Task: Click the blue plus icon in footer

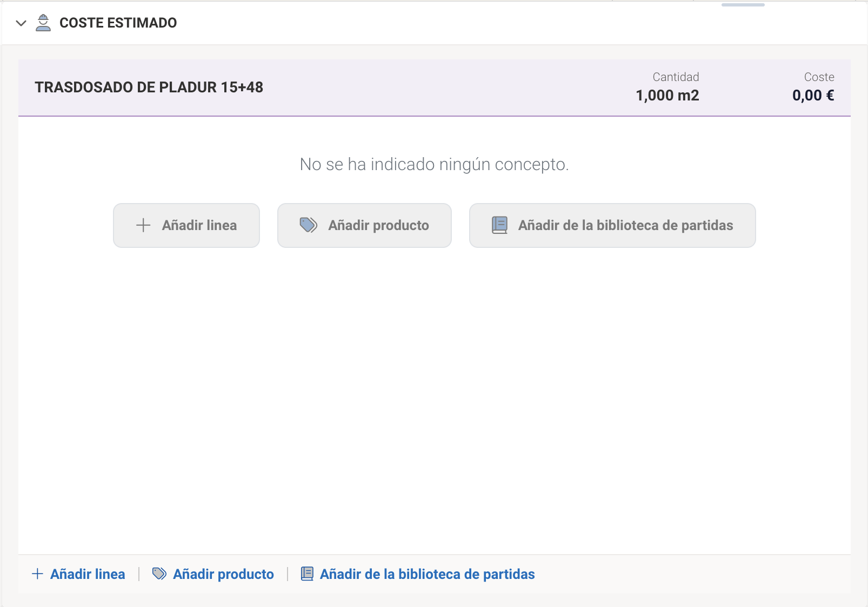Action: [x=38, y=574]
